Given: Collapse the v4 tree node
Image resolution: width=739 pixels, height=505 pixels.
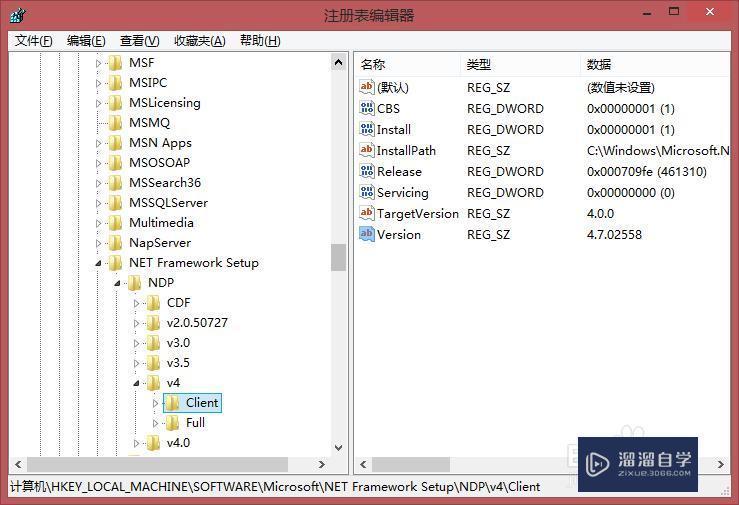Looking at the screenshot, I should tap(136, 383).
